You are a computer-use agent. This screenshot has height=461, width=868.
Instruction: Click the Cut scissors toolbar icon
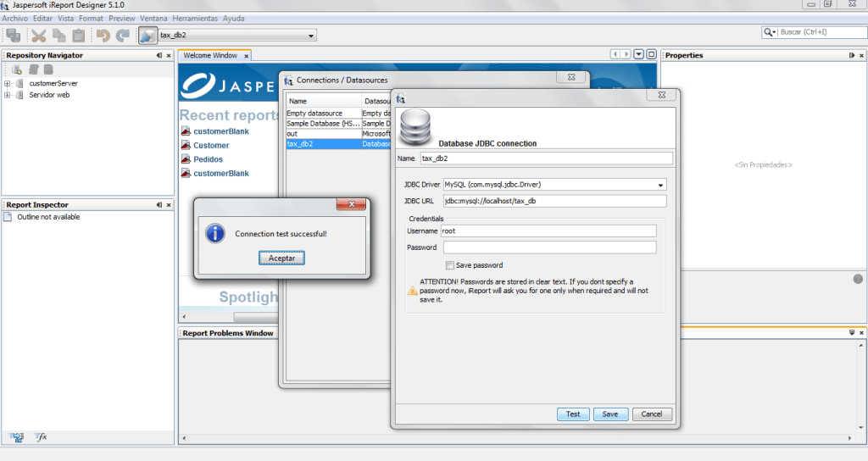[38, 35]
